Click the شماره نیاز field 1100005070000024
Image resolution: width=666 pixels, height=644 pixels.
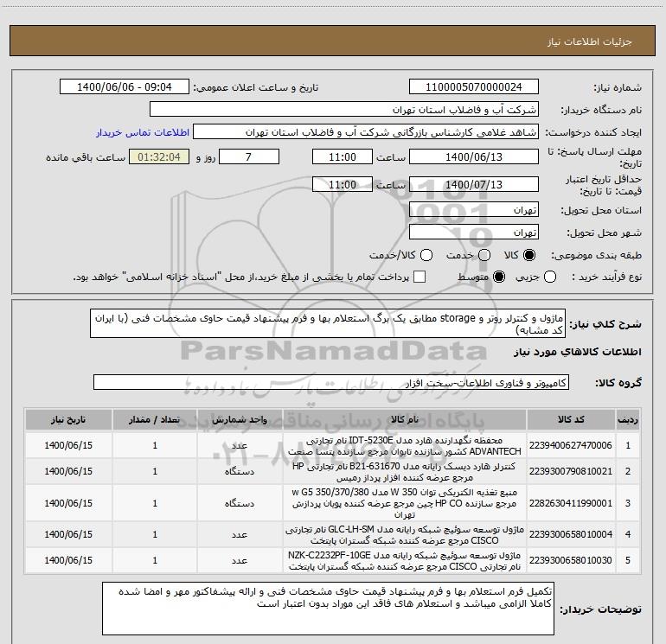pyautogui.click(x=474, y=87)
